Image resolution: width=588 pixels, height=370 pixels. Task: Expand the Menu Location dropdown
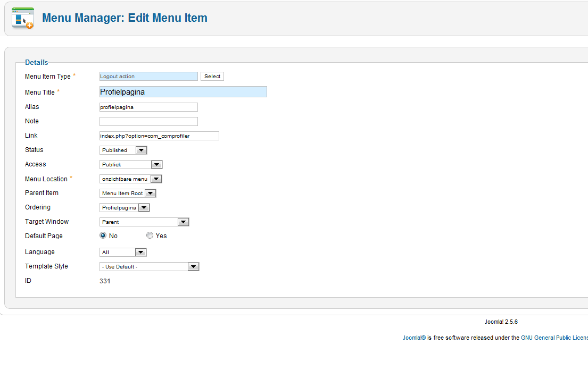click(x=130, y=179)
